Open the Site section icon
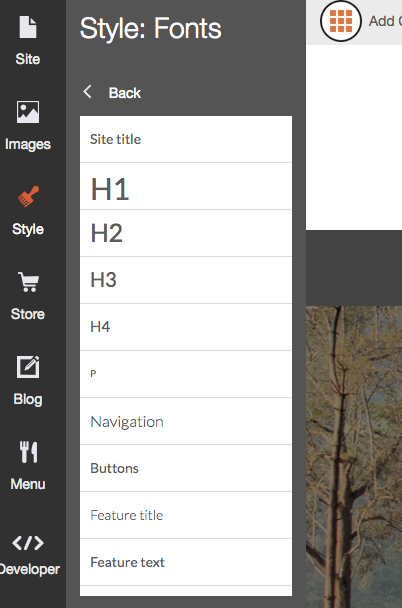The height and width of the screenshot is (608, 402). pos(28,27)
